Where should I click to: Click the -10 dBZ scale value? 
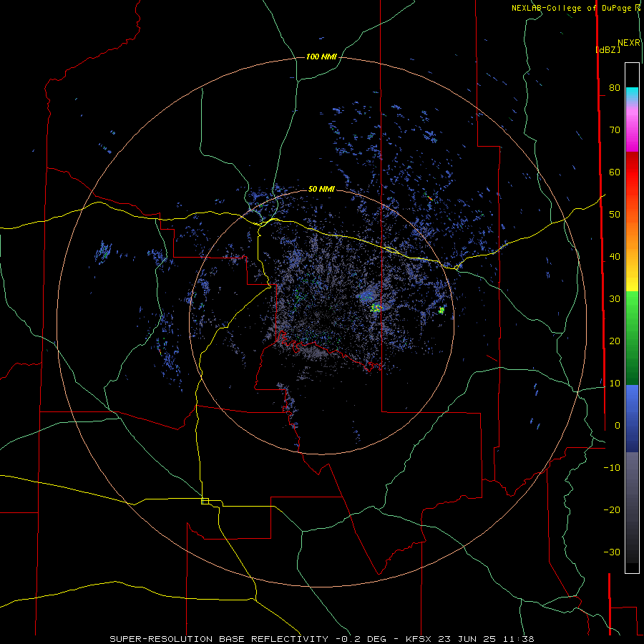pos(612,468)
